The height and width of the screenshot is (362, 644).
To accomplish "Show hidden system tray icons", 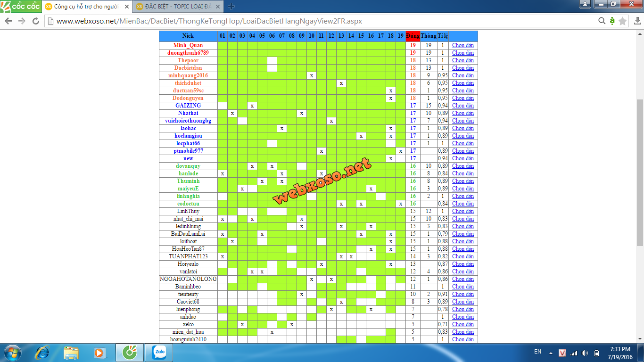I will [550, 353].
